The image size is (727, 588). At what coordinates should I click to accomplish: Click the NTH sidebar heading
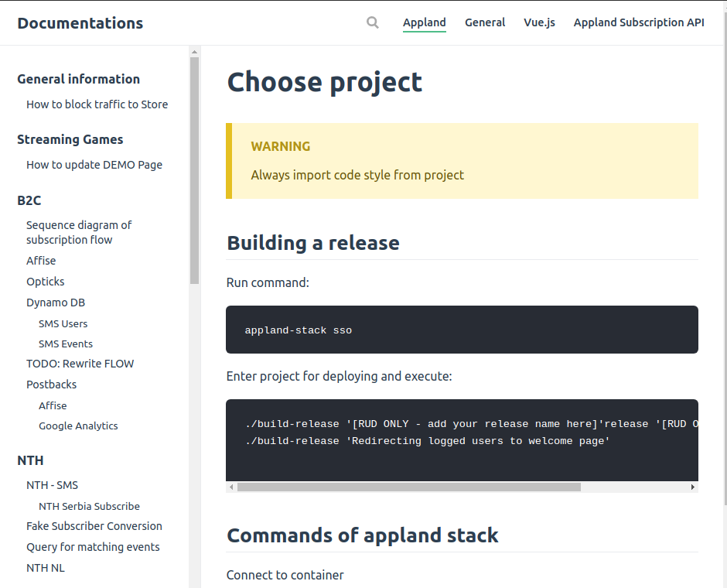point(30,460)
